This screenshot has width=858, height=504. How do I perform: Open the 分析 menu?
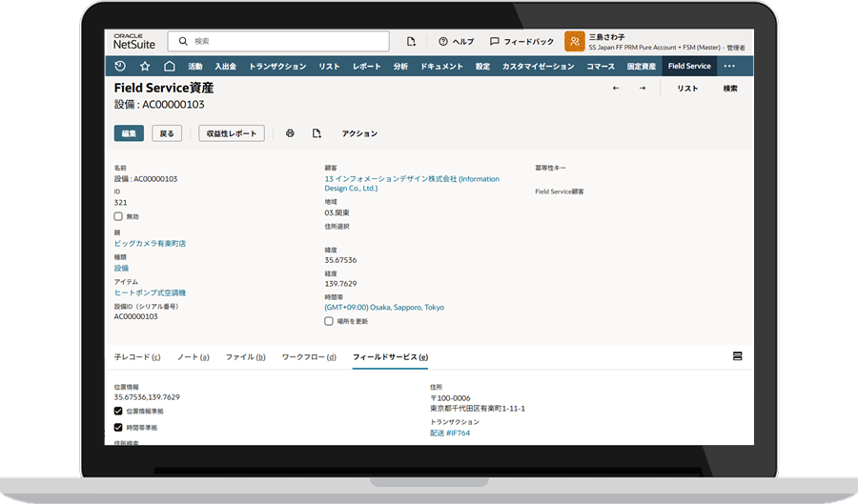[x=400, y=66]
